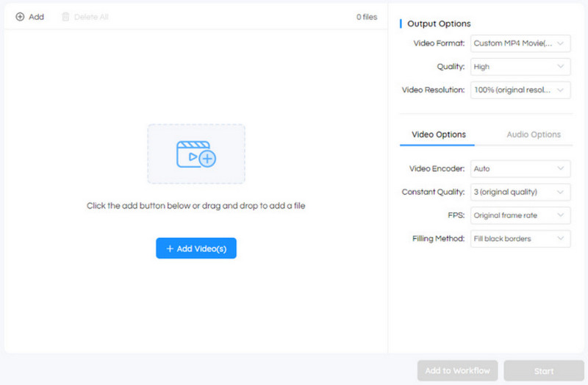588x385 pixels.
Task: Choose a frame rate from the FPS dropdown
Action: (520, 215)
